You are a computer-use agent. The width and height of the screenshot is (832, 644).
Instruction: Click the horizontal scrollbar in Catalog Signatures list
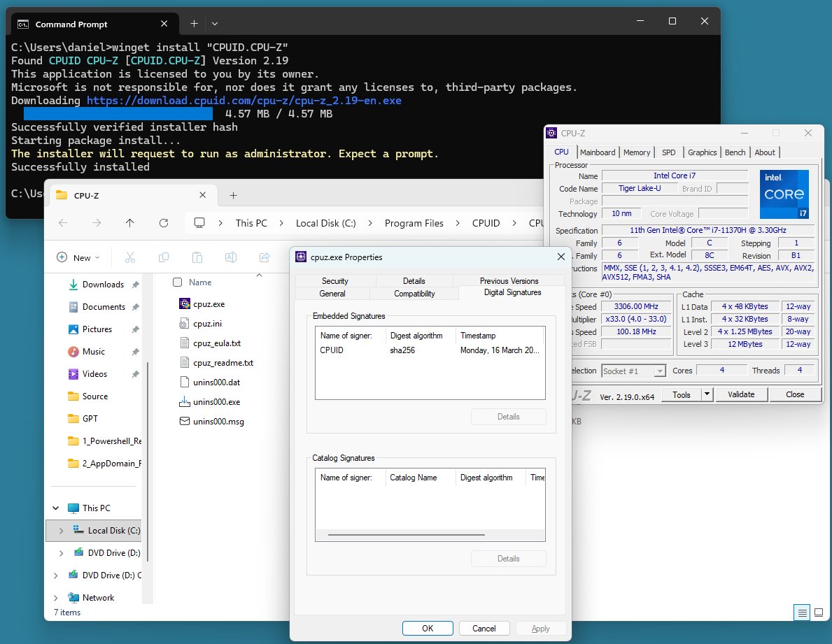coord(407,535)
